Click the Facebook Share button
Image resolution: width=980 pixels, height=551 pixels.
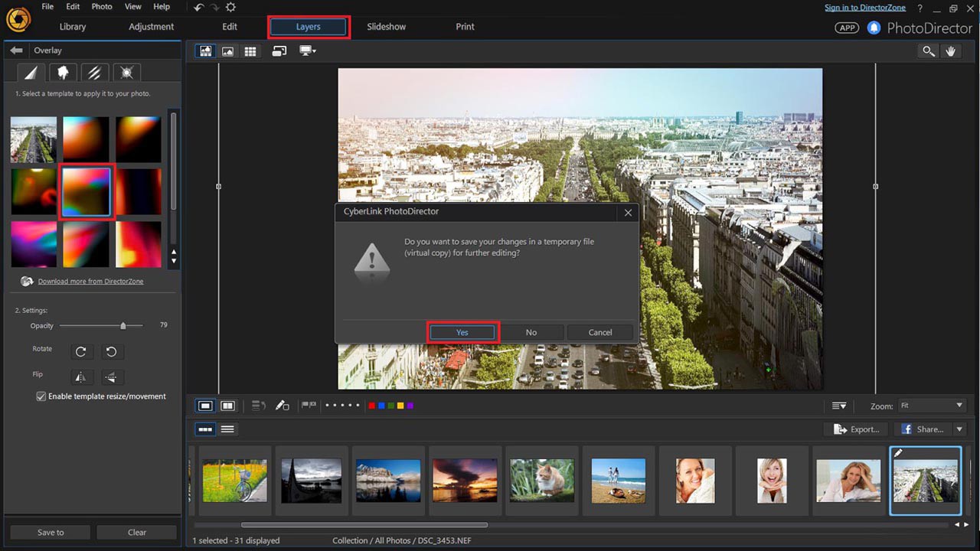(922, 429)
